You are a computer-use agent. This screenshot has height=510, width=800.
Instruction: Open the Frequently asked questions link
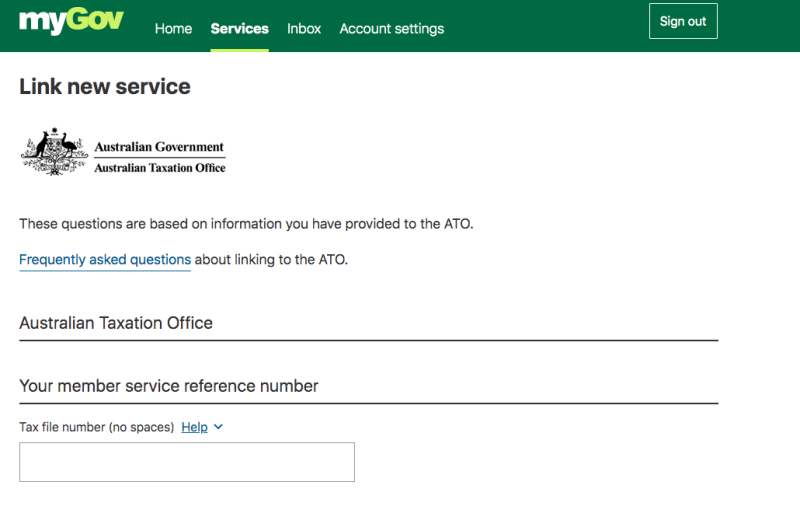pos(105,260)
